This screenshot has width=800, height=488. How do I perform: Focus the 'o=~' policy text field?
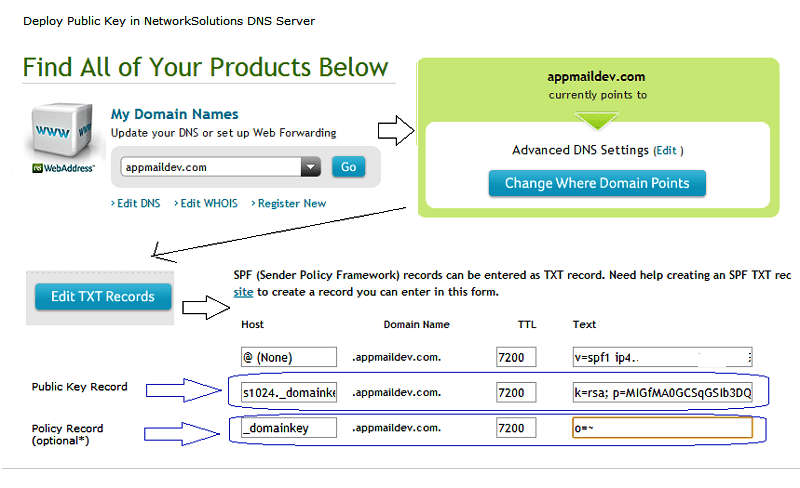662,428
